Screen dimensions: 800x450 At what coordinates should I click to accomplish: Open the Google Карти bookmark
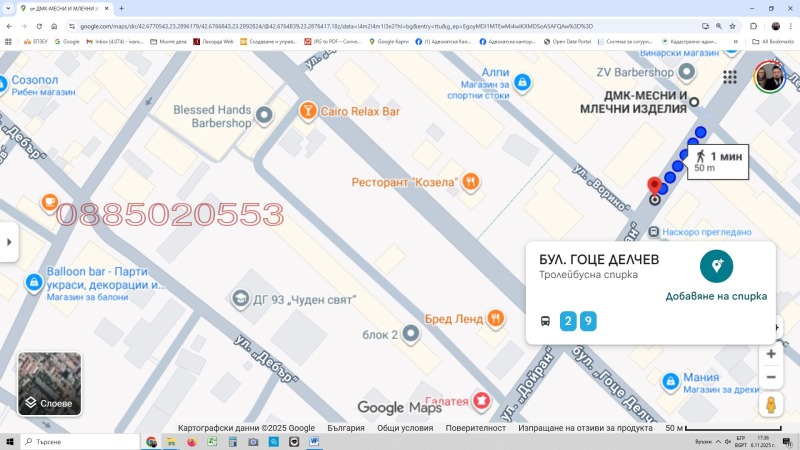click(389, 42)
